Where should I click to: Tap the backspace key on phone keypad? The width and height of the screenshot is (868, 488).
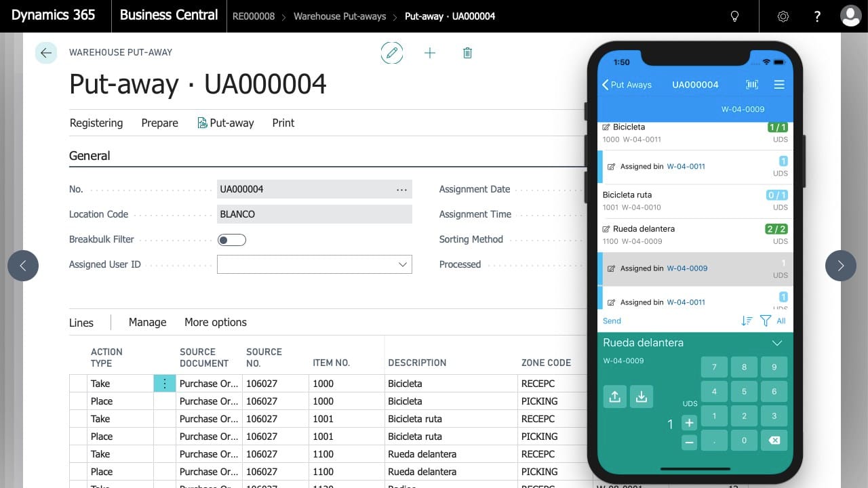pos(774,441)
